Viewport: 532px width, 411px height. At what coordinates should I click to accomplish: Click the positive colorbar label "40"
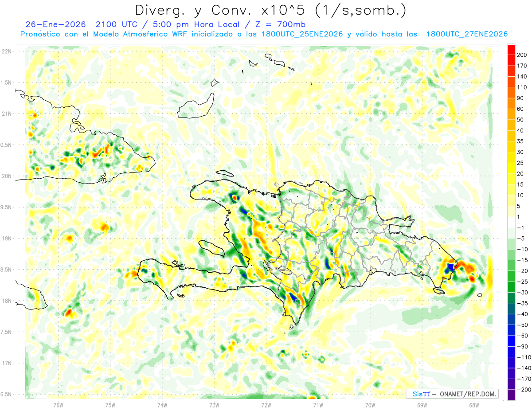coord(521,130)
